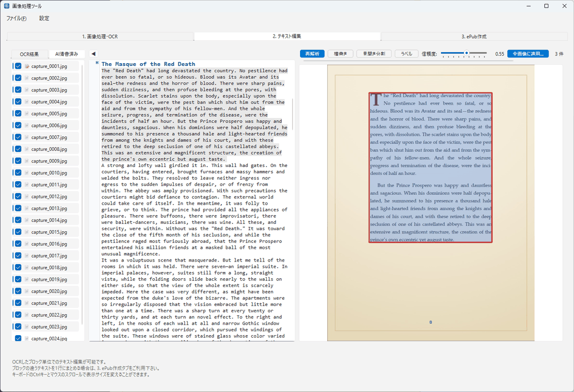Click the file icon next to capture_0010.jpg

click(x=27, y=173)
